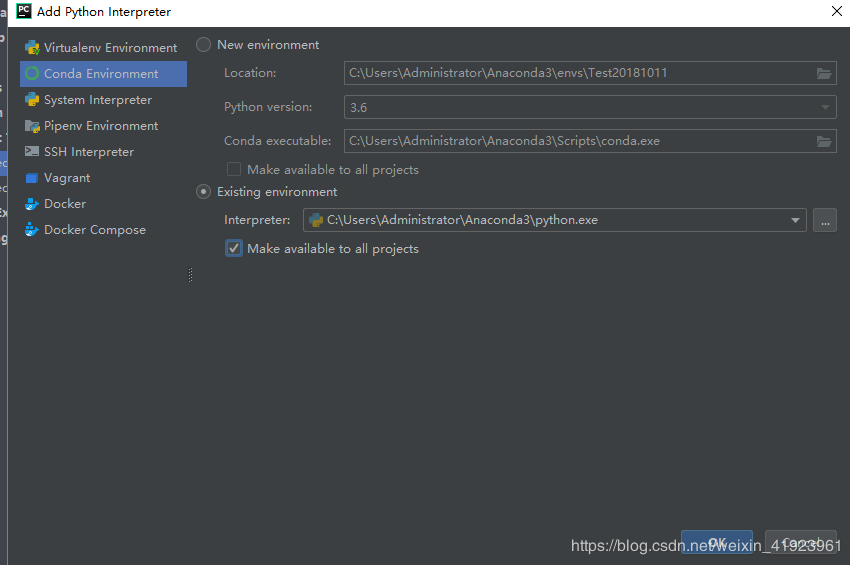This screenshot has height=565, width=850.
Task: Click the 'Interpreter:' label
Action: pyautogui.click(x=257, y=220)
